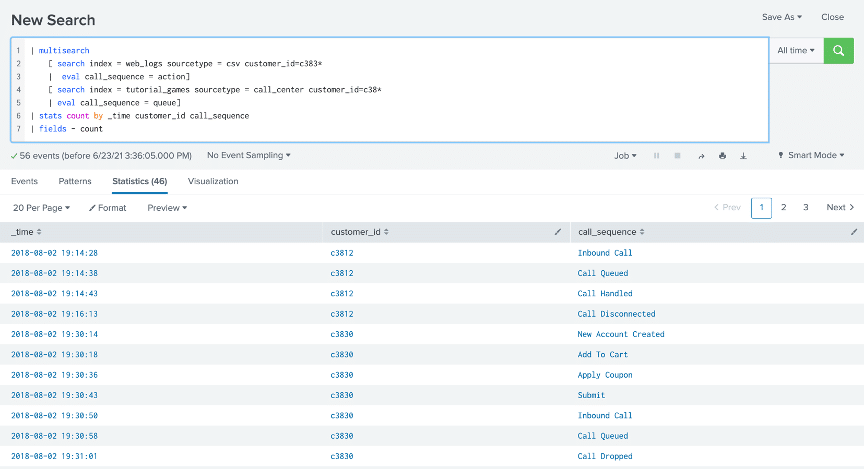Pause the search job
This screenshot has width=864, height=470.
(x=656, y=156)
